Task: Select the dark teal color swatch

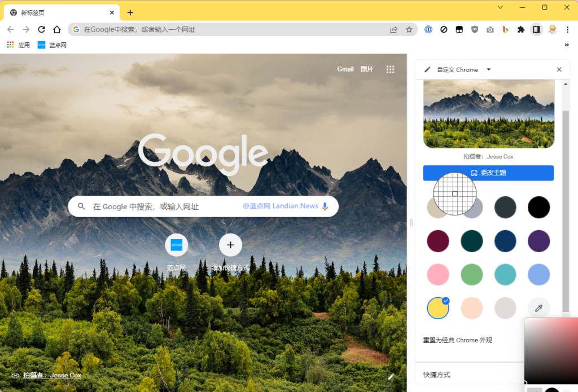Action: pyautogui.click(x=471, y=241)
